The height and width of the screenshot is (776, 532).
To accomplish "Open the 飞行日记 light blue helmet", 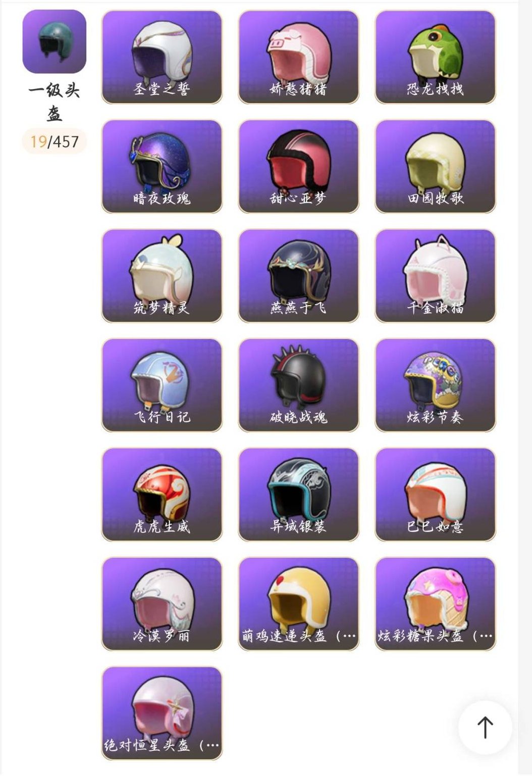I will point(162,385).
